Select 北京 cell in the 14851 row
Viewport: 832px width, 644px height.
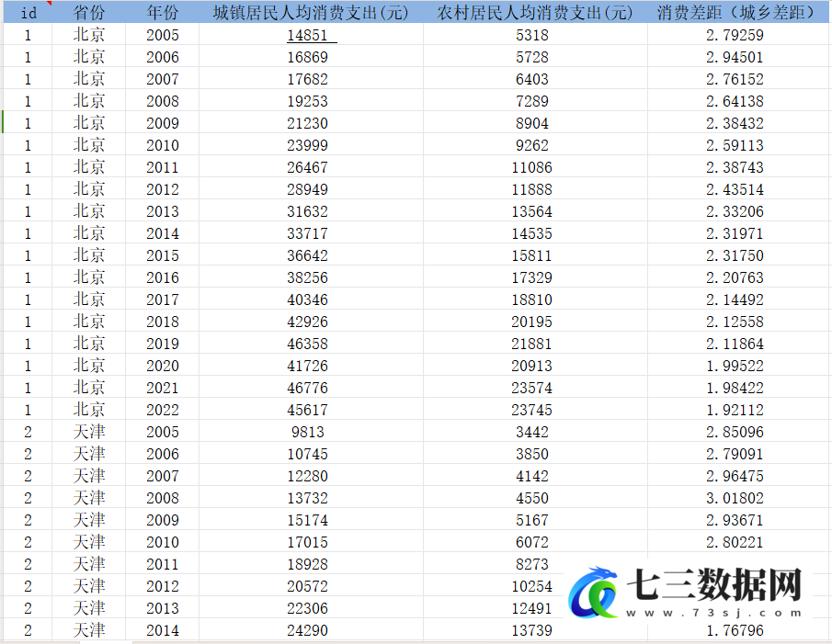[x=88, y=35]
